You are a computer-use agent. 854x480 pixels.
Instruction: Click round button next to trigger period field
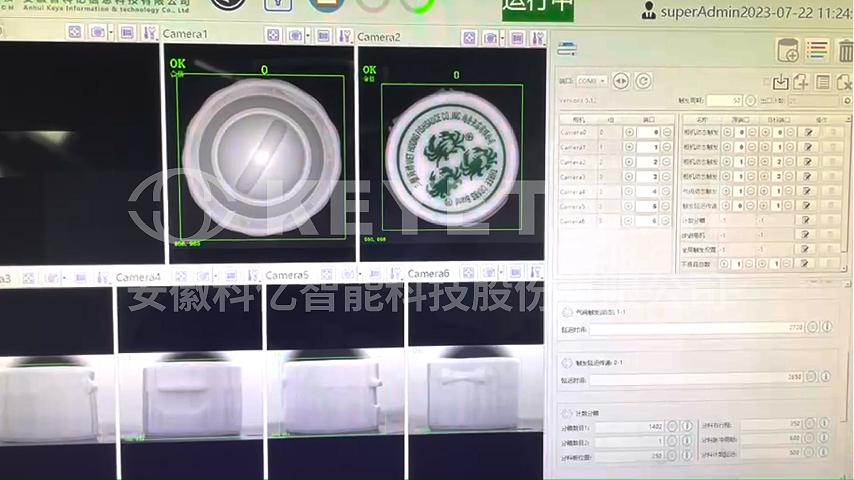750,100
